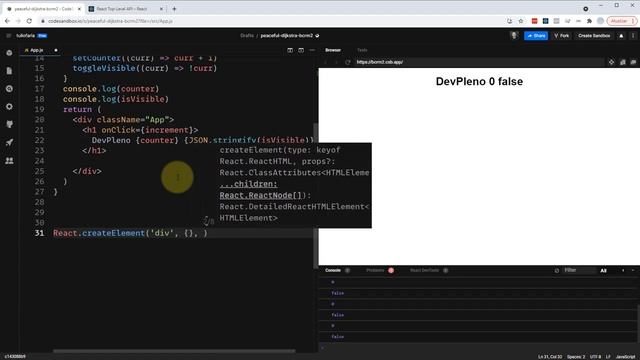Open the console All filter dropdown

tap(603, 271)
